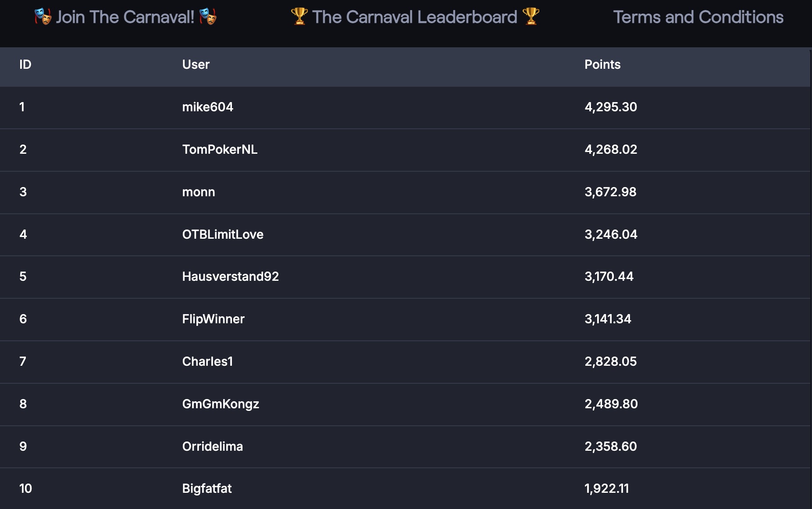The height and width of the screenshot is (509, 812).
Task: Select FlipWinner's points value 3,141.34
Action: click(608, 319)
